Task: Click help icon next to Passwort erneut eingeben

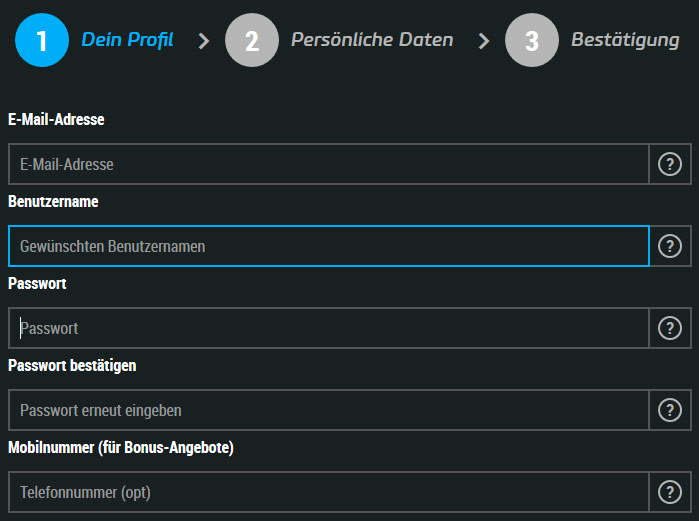Action: click(670, 410)
